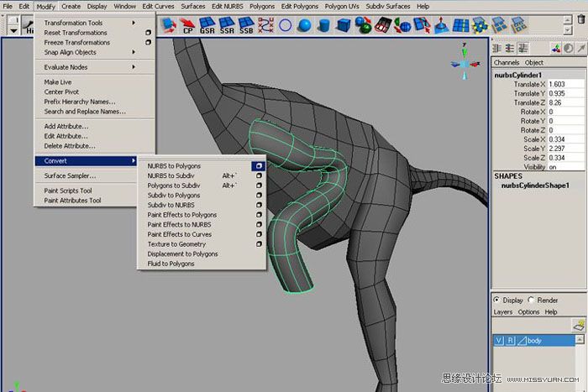
Task: Click the SSB shelf icon
Action: (x=246, y=25)
